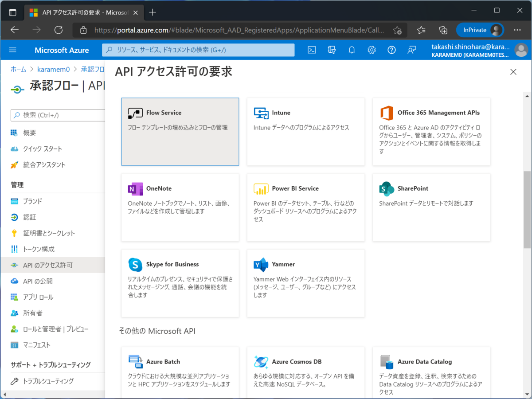Open portal settings gear
The width and height of the screenshot is (532, 399).
pos(372,50)
